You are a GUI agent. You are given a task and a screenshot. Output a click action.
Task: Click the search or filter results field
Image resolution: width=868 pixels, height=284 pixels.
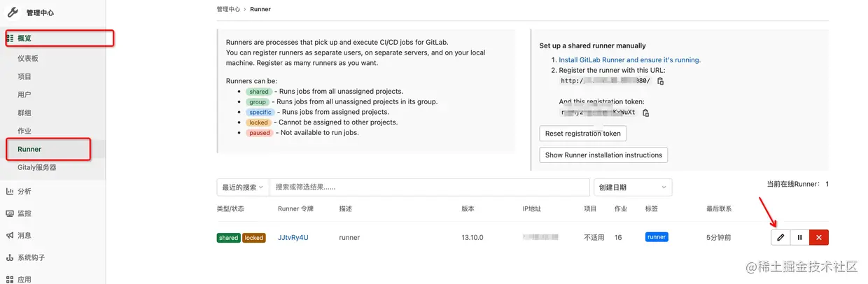coord(428,187)
